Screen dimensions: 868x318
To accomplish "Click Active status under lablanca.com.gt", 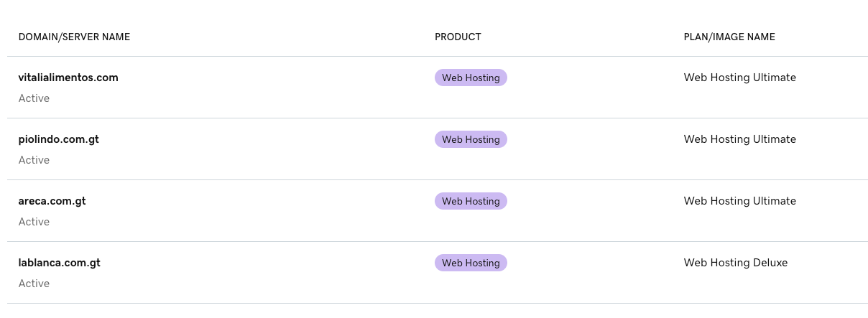I will tap(34, 284).
